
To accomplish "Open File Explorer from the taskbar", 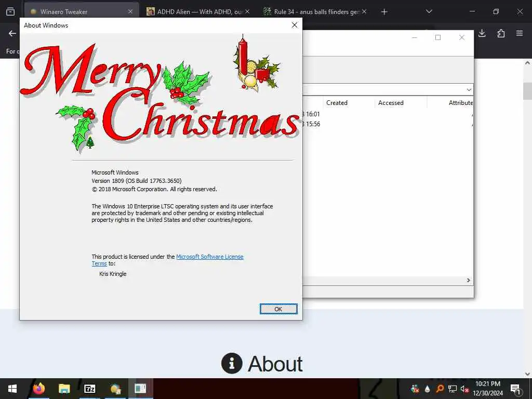I will (x=64, y=389).
